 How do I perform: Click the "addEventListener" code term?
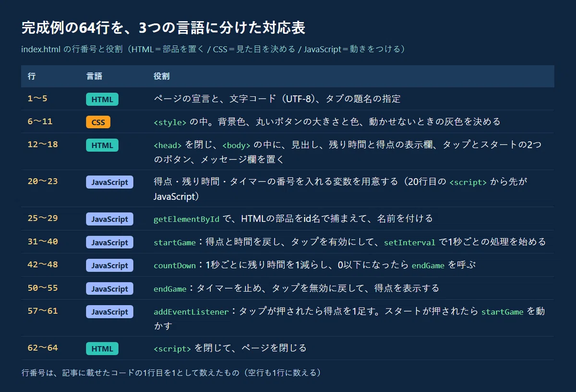[x=192, y=312]
